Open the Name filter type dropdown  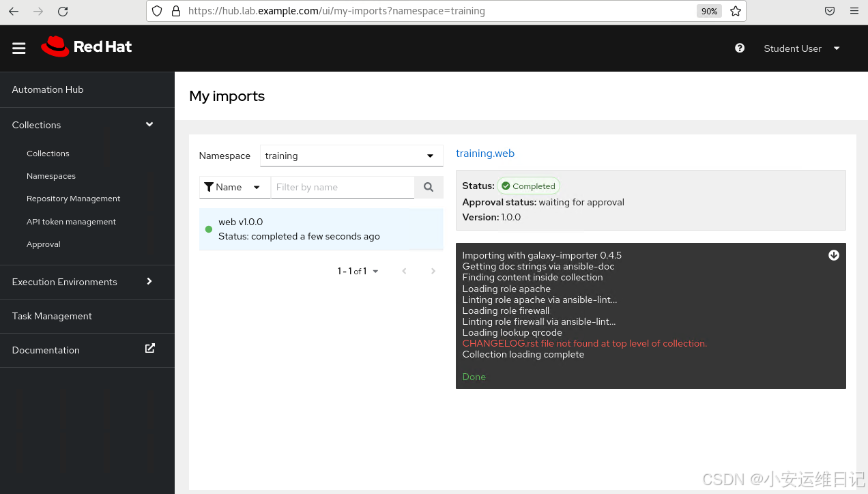(x=235, y=187)
